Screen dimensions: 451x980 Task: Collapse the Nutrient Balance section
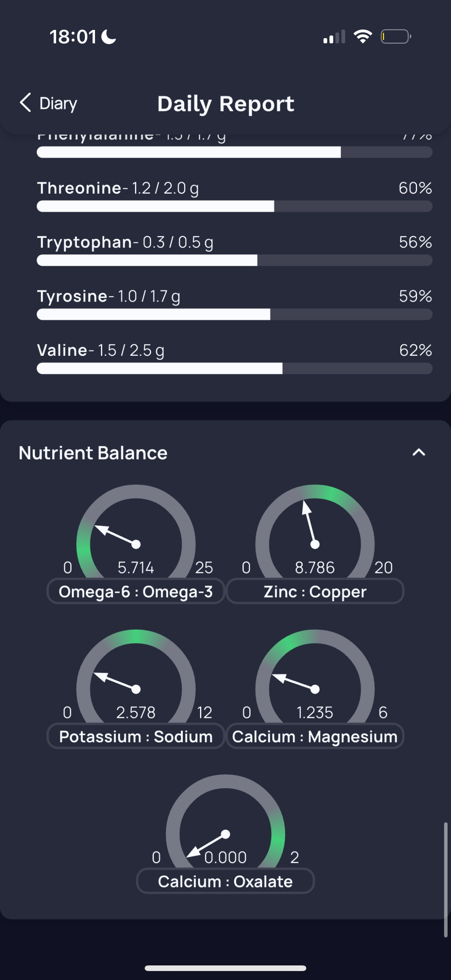(418, 452)
